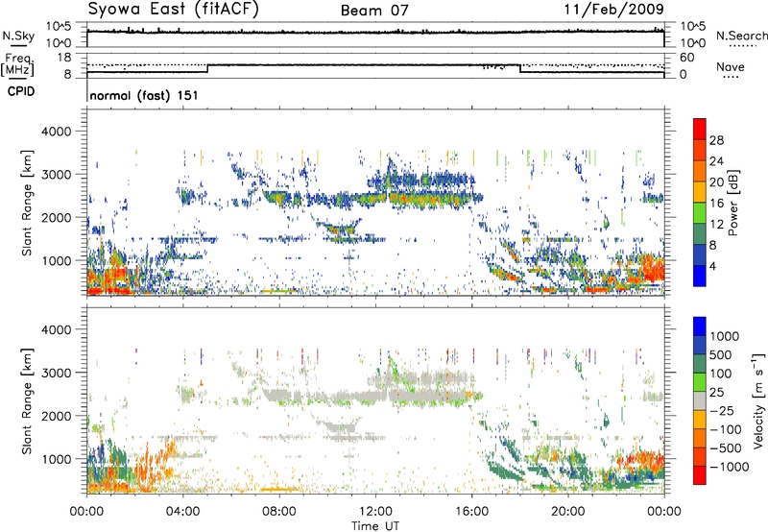This screenshot has width=768, height=532.
Task: Click 'normal (fast) 151' text
Action: (144, 95)
